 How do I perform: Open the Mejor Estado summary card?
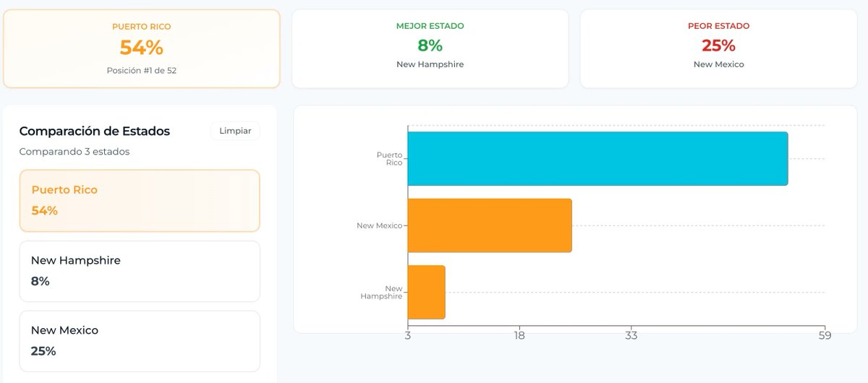(430, 48)
